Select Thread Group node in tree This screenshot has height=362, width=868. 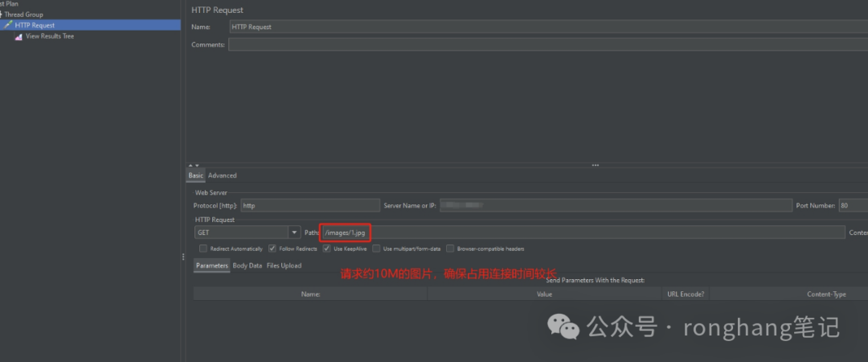(23, 14)
